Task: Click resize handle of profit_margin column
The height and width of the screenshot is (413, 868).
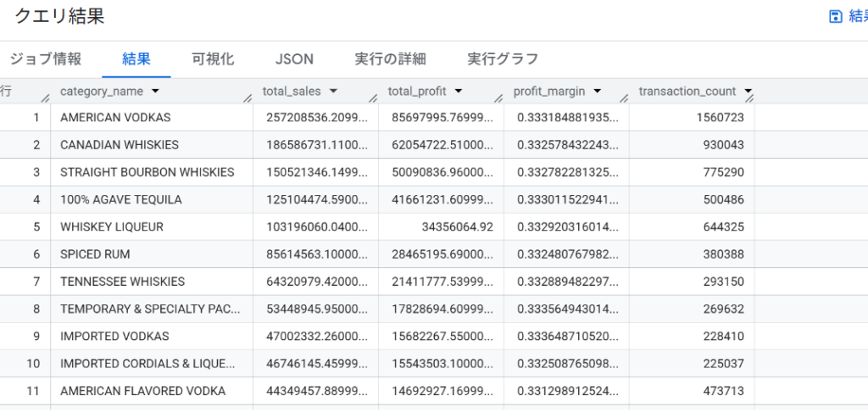Action: click(x=623, y=98)
